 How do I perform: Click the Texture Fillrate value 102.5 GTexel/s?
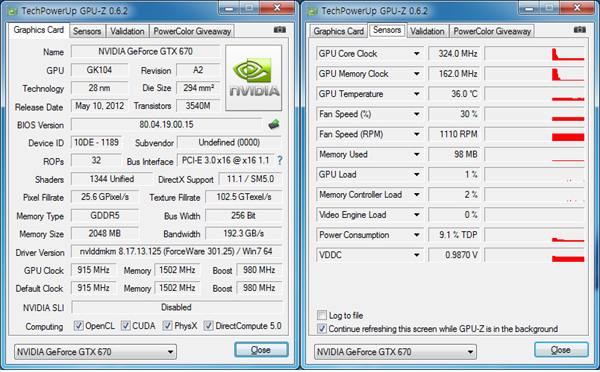[x=244, y=197]
